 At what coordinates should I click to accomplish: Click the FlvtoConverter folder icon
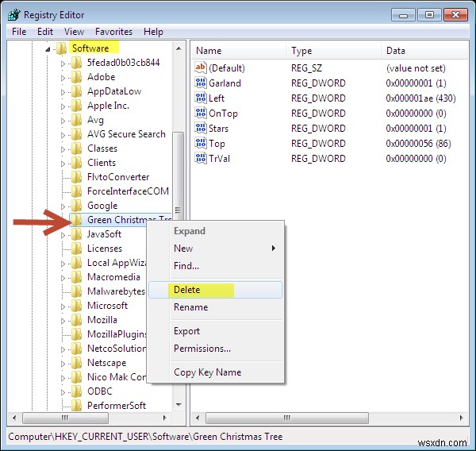pos(76,177)
